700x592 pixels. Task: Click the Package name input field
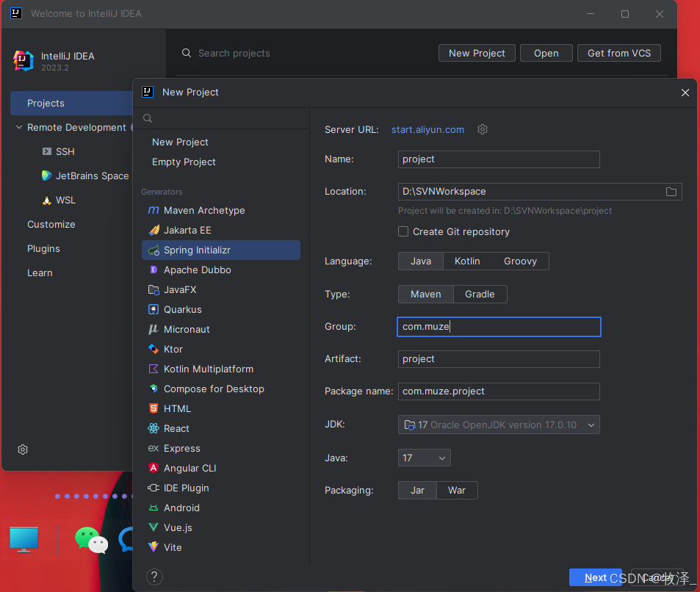point(499,391)
